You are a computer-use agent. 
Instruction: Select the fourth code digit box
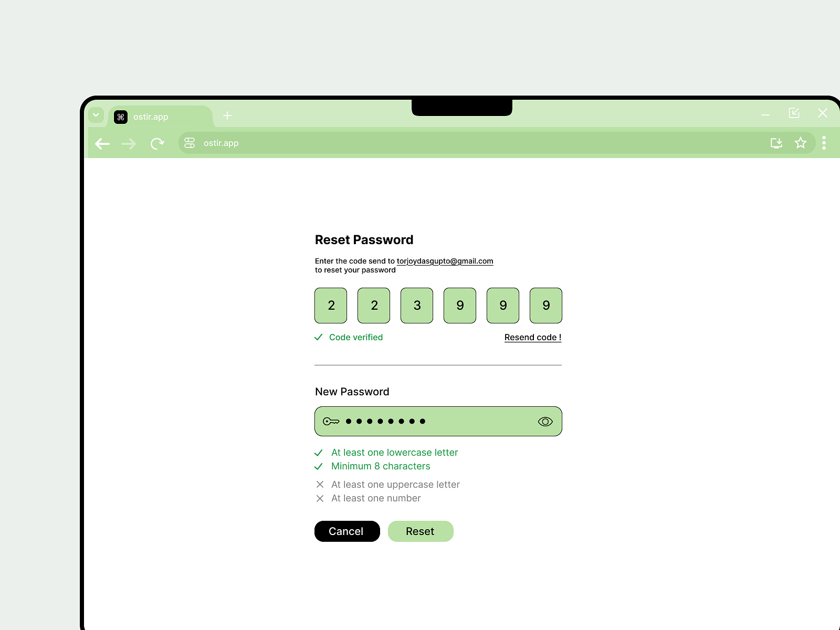tap(460, 306)
